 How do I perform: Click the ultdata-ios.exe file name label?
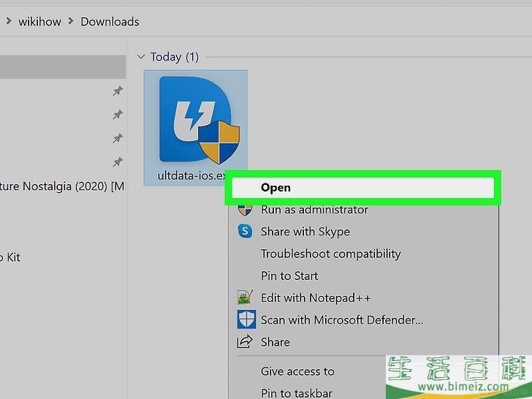point(192,175)
